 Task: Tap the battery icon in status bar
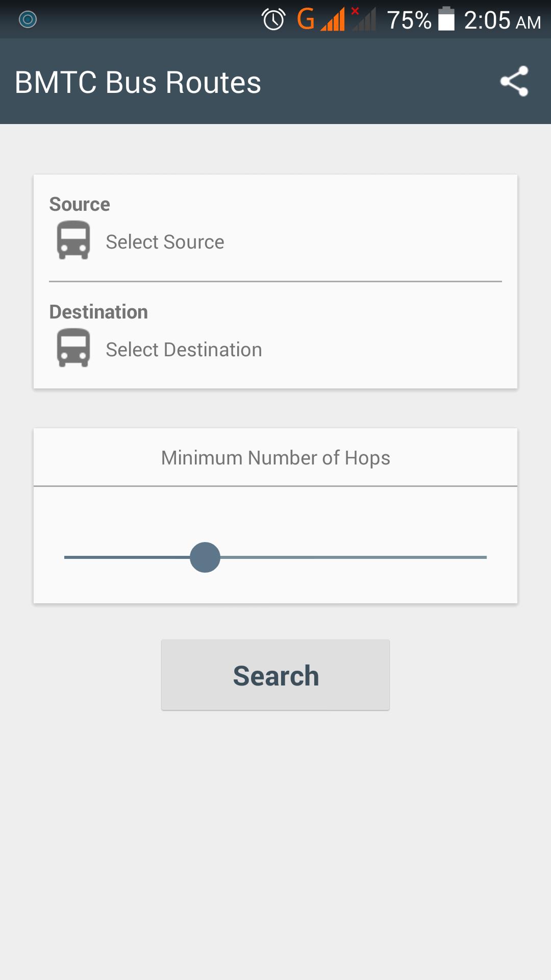[446, 19]
